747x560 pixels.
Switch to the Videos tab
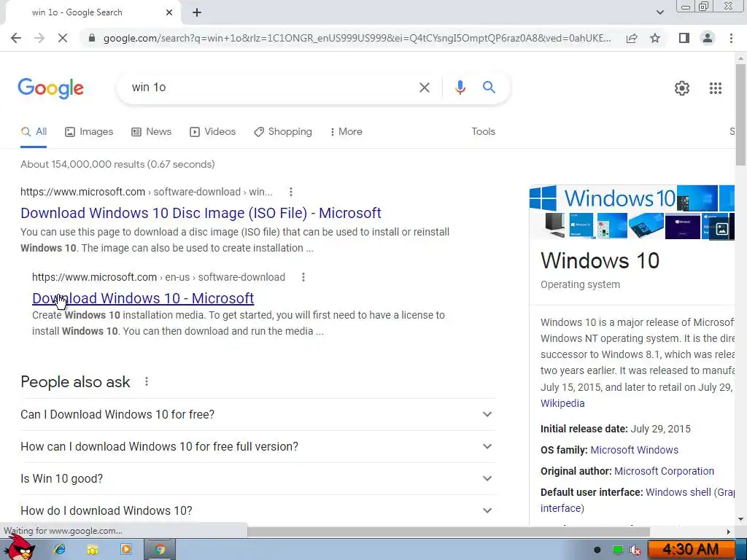(212, 132)
